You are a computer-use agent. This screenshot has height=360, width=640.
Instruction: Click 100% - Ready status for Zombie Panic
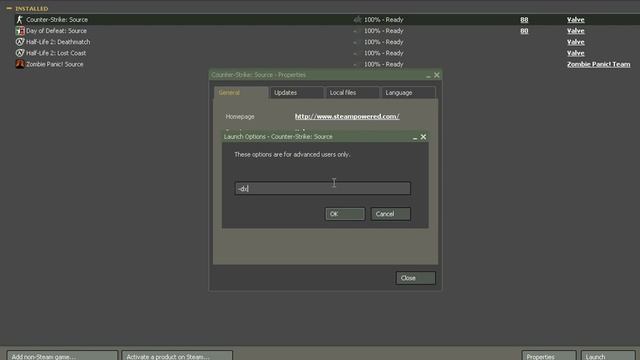(383, 64)
